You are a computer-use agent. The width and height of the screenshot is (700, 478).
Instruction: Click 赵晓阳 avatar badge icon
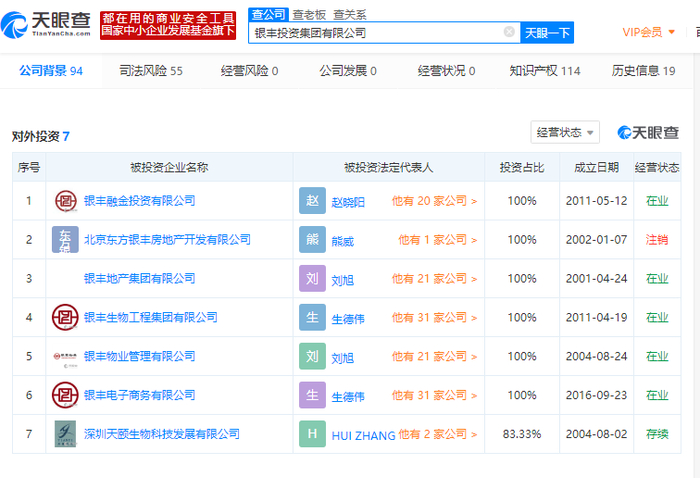(312, 201)
